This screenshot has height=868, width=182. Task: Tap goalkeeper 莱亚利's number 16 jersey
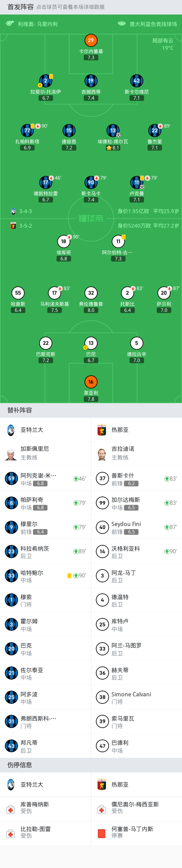[x=91, y=382]
